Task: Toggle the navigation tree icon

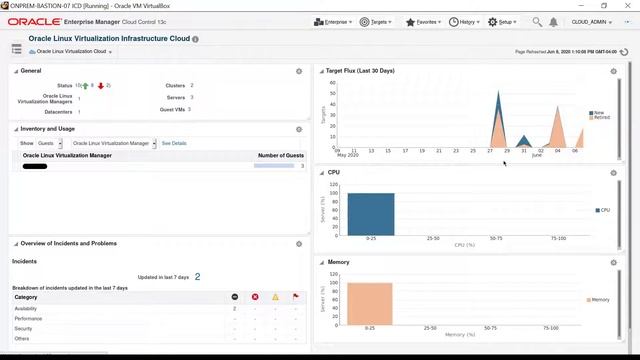Action: pyautogui.click(x=17, y=49)
